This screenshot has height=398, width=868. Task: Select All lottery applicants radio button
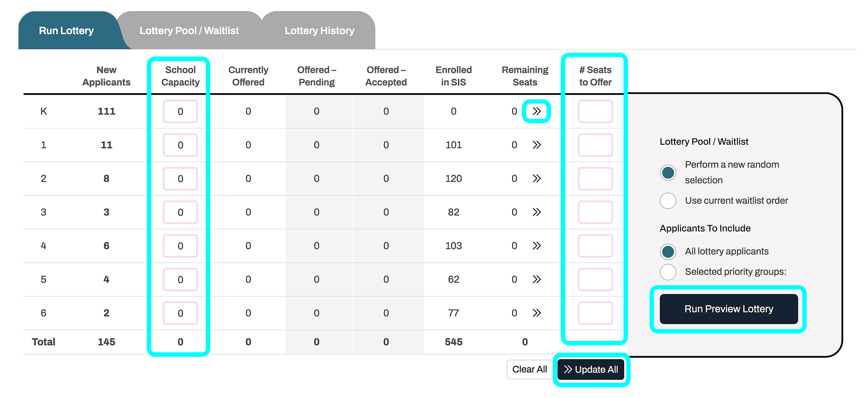(668, 251)
